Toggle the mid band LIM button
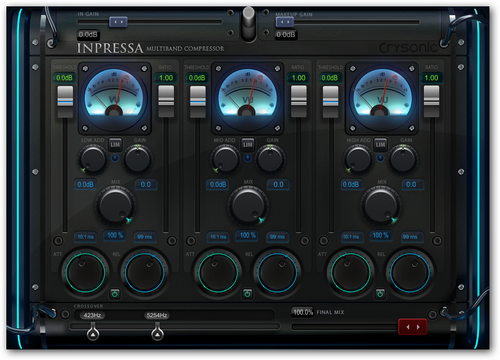 point(248,144)
